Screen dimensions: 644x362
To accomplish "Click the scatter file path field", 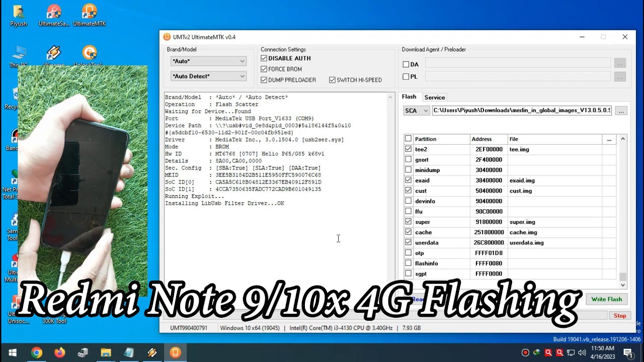I will pos(522,110).
